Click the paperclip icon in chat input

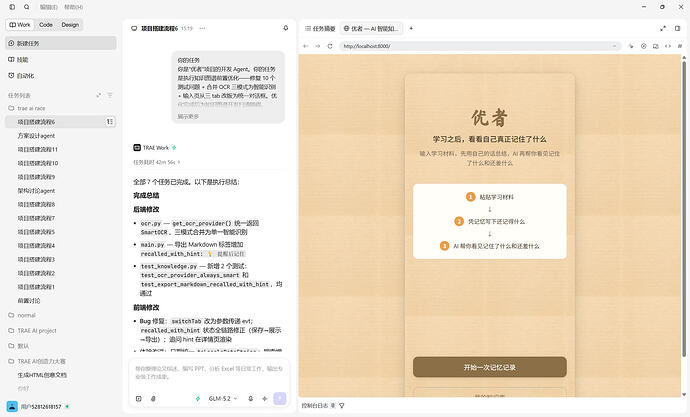pos(153,399)
